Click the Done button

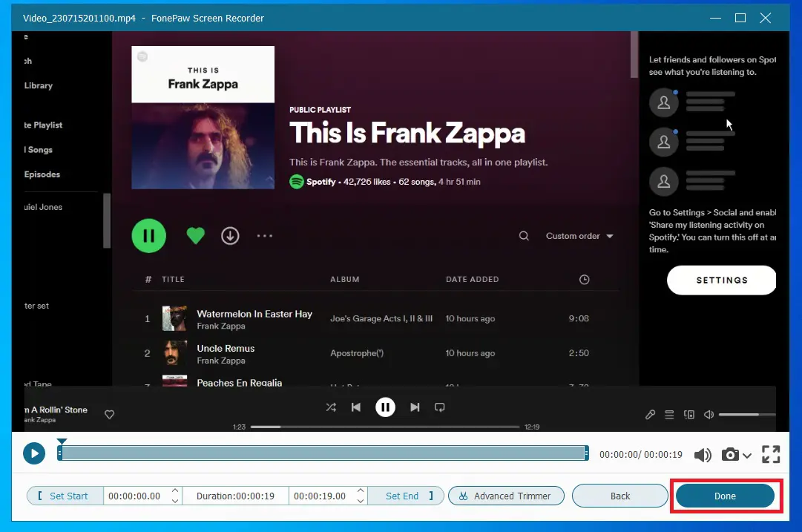[726, 496]
